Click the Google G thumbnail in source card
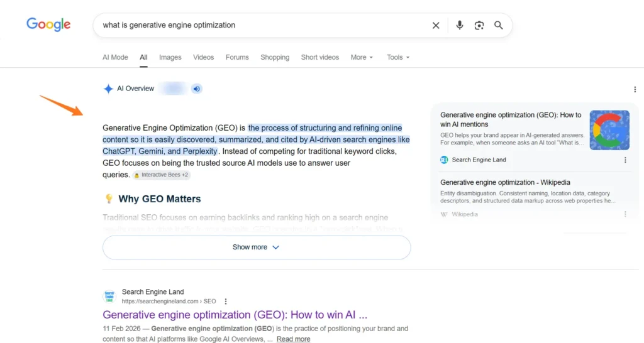644x343 pixels. [x=609, y=130]
